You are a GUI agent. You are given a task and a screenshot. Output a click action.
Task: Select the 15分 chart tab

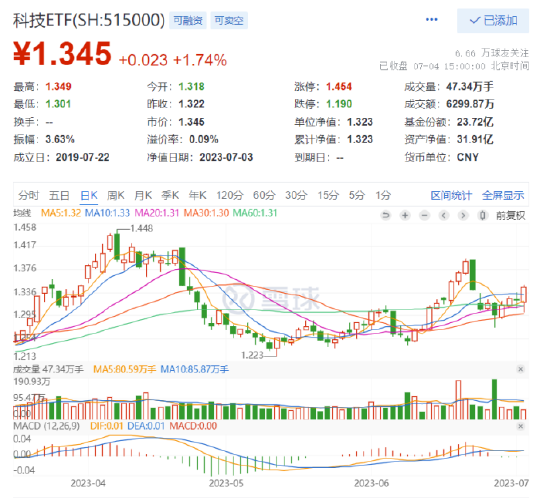(328, 195)
